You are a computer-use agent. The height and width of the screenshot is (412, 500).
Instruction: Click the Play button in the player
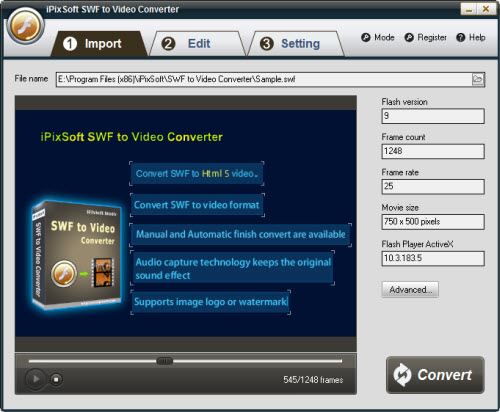(35, 379)
